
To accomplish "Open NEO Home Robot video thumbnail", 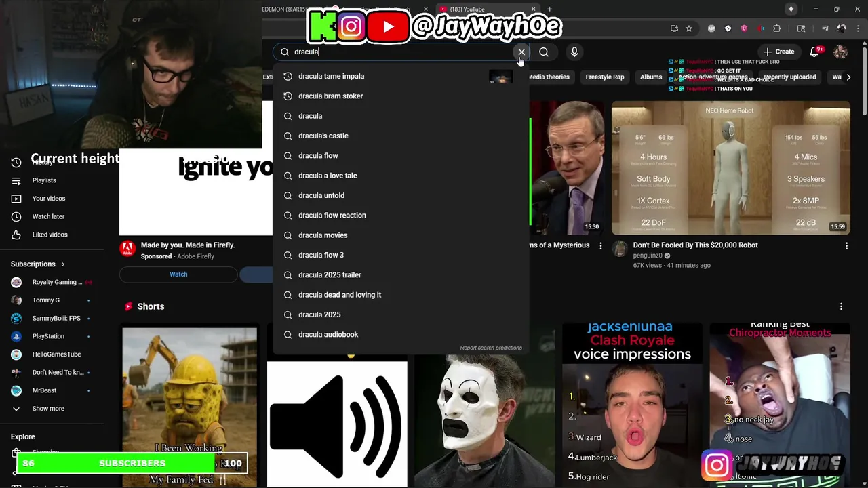I will (730, 168).
